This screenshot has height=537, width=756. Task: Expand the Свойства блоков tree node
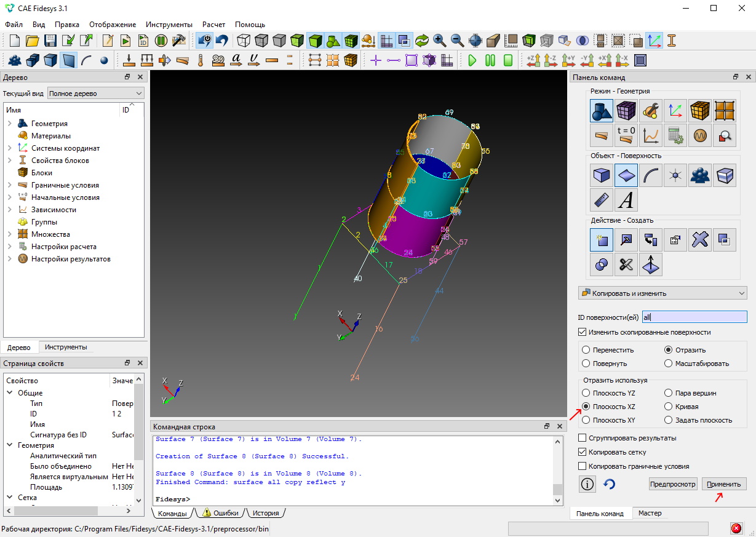pos(10,161)
